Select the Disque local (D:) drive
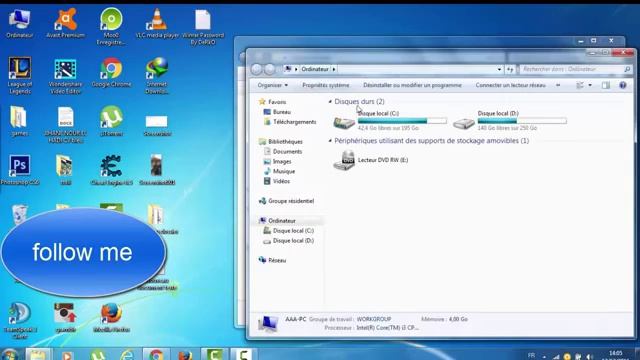Viewport: 640px width, 360px height. click(x=510, y=120)
